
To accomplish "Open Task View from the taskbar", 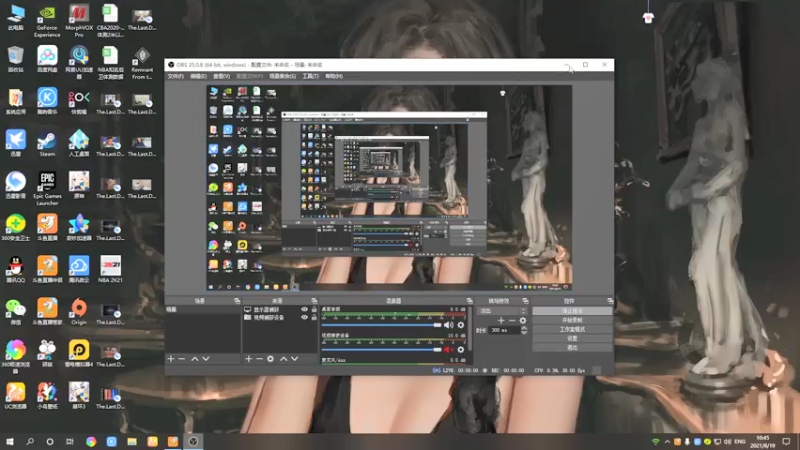I will 70,441.
